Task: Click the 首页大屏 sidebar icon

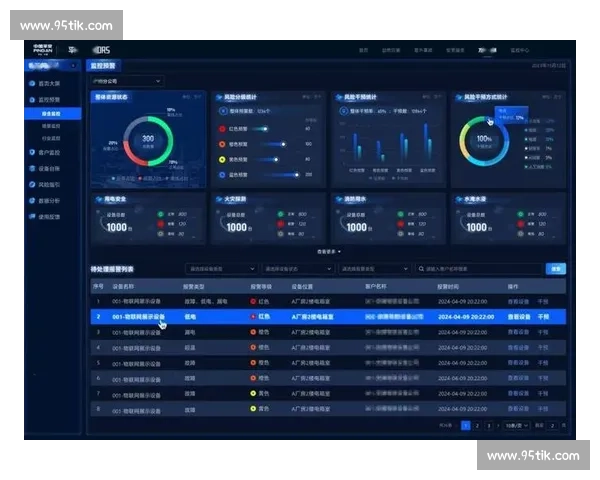Action: point(32,84)
